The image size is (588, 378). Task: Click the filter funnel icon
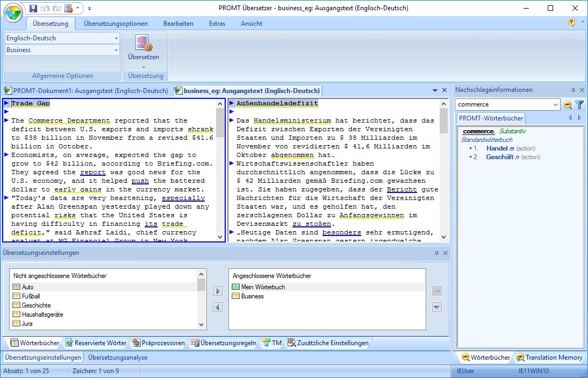click(x=579, y=105)
